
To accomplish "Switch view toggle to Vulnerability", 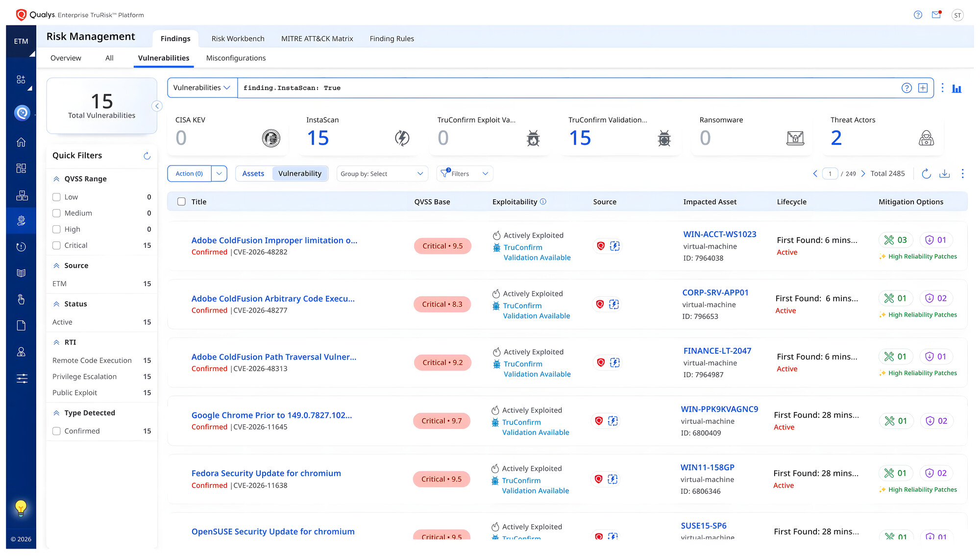I will (x=300, y=174).
